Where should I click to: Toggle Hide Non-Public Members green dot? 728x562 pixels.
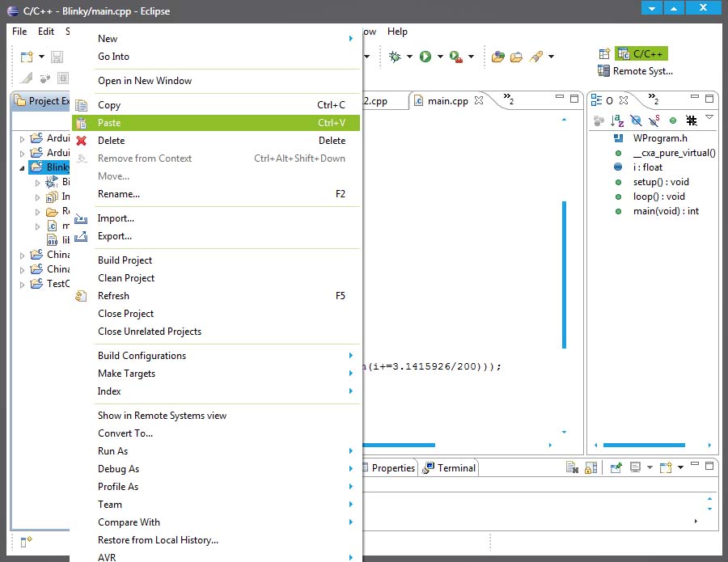pos(673,120)
